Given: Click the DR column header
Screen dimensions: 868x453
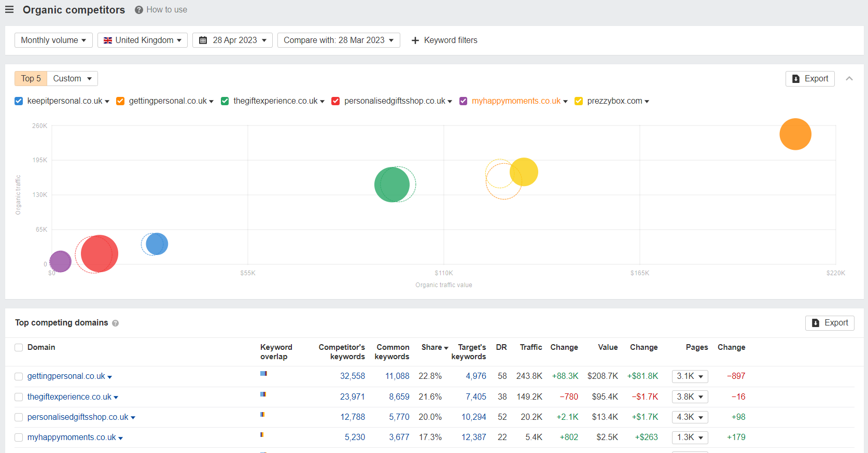Looking at the screenshot, I should click(501, 347).
